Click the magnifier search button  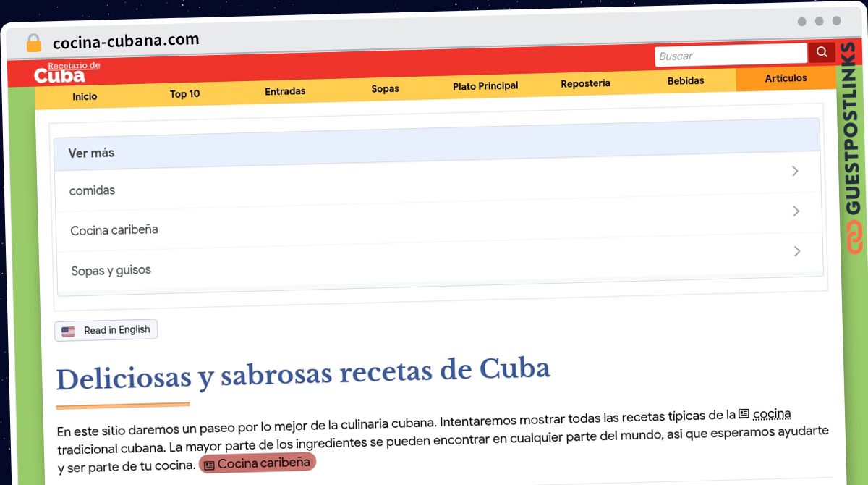click(x=821, y=53)
